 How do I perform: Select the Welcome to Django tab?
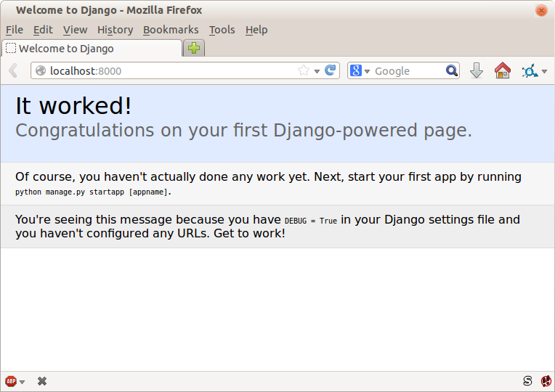tap(92, 48)
